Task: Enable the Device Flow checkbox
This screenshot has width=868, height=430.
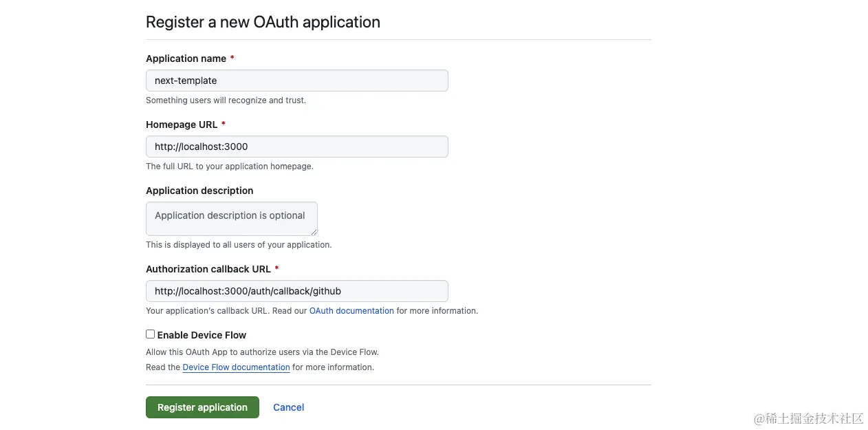Action: pyautogui.click(x=150, y=334)
